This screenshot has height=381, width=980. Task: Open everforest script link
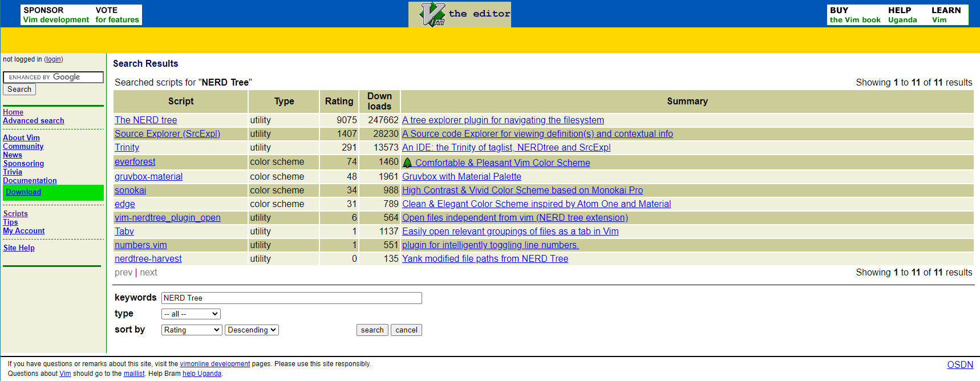click(135, 162)
